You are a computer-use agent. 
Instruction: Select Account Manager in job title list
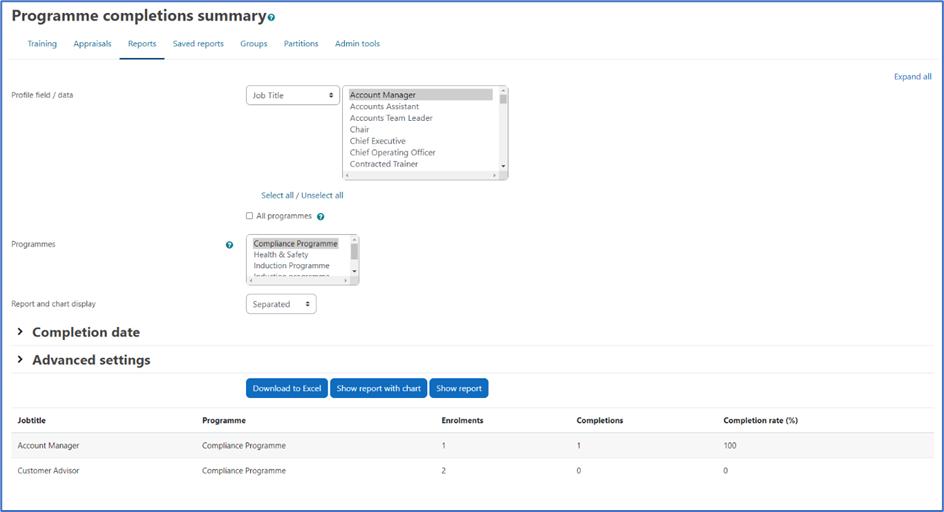click(420, 95)
